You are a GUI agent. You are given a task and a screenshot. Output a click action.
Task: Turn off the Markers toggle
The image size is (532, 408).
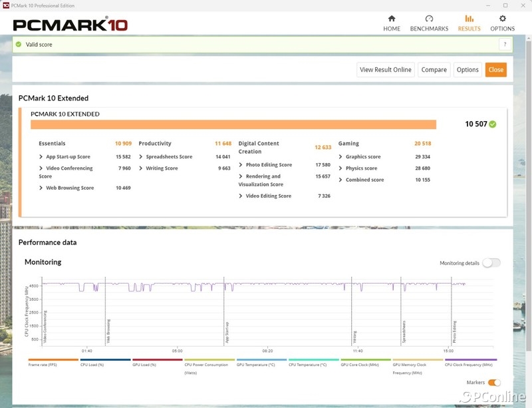pos(494,383)
